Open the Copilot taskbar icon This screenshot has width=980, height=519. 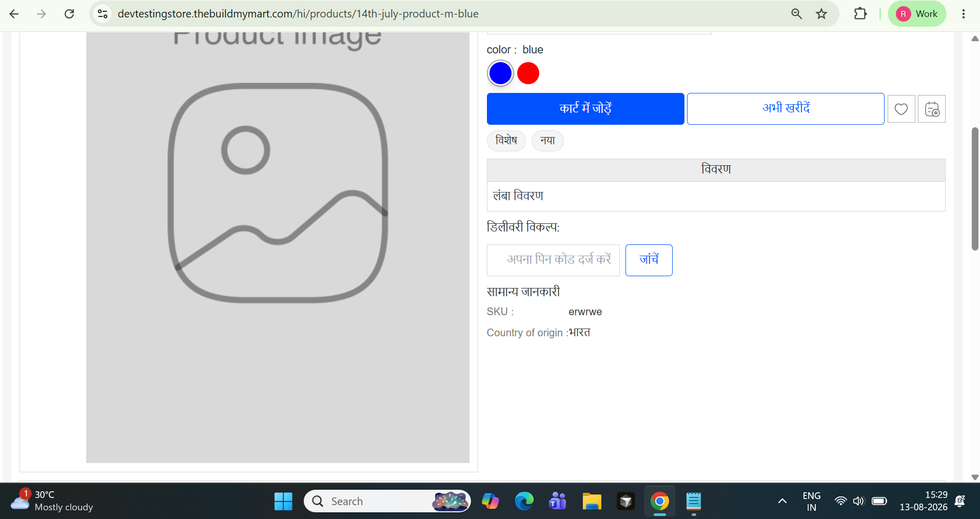[490, 501]
